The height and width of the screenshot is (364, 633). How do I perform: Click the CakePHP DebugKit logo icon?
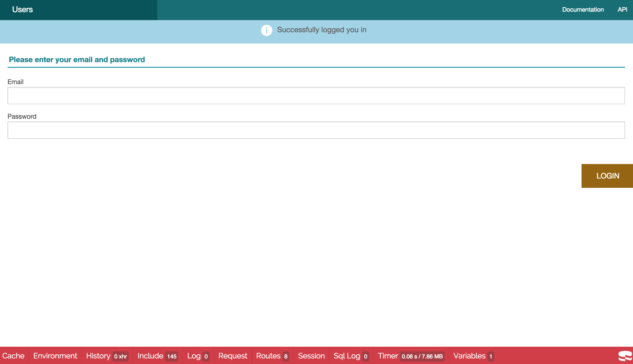point(625,356)
